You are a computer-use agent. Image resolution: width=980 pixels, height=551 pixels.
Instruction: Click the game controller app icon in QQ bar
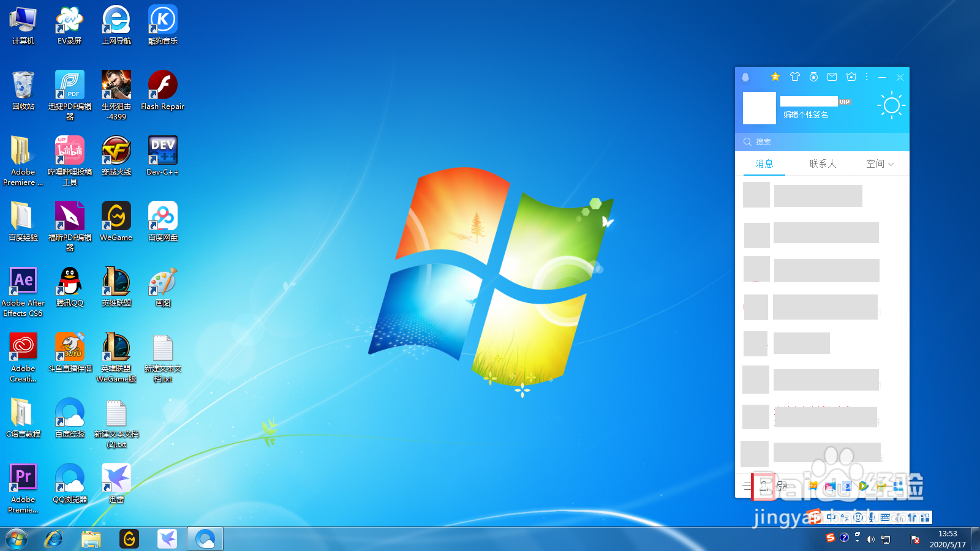[813, 486]
